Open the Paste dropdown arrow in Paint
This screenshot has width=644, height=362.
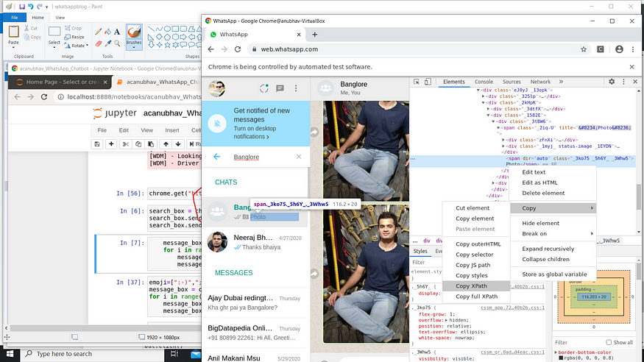pyautogui.click(x=13, y=47)
